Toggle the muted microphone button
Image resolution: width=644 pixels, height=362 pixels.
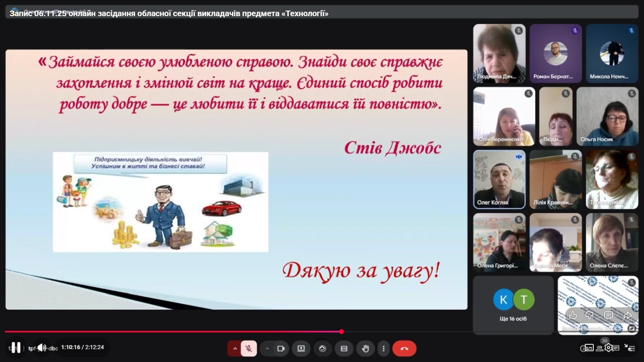coord(249,349)
